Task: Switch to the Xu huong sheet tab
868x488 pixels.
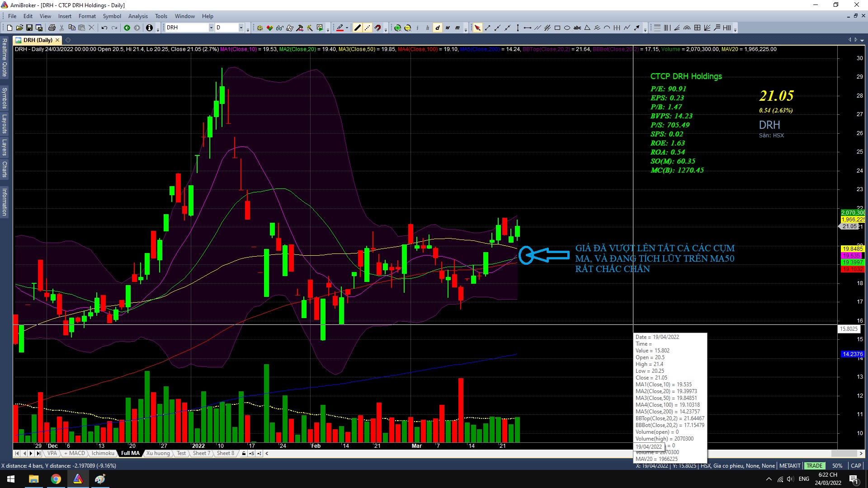Action: coord(158,453)
